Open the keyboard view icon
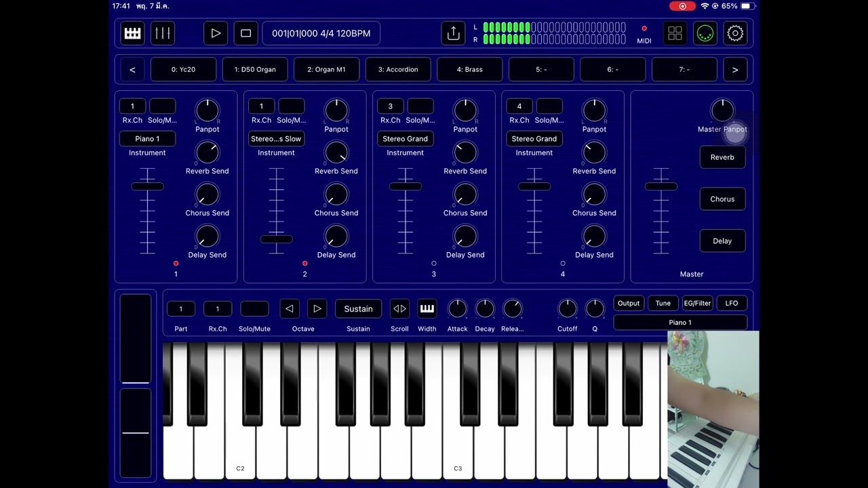Viewport: 868px width, 488px height. 132,33
